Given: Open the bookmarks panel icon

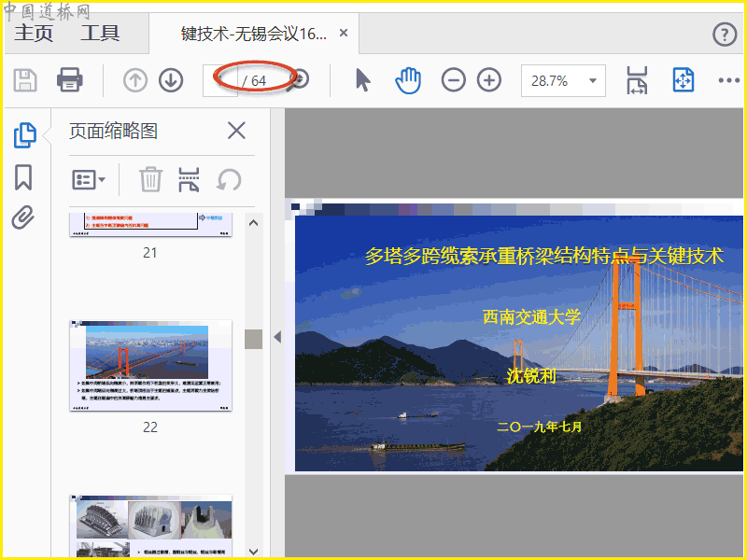Looking at the screenshot, I should point(23,177).
